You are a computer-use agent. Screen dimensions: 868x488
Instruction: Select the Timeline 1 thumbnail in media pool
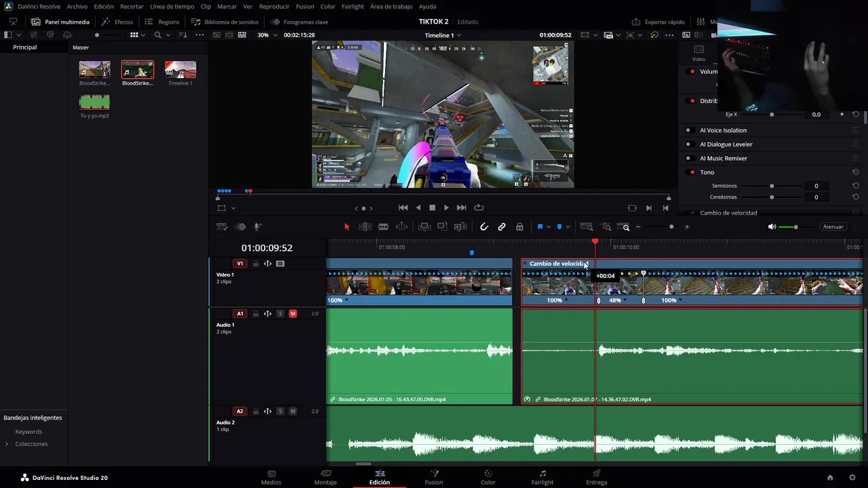pos(180,69)
